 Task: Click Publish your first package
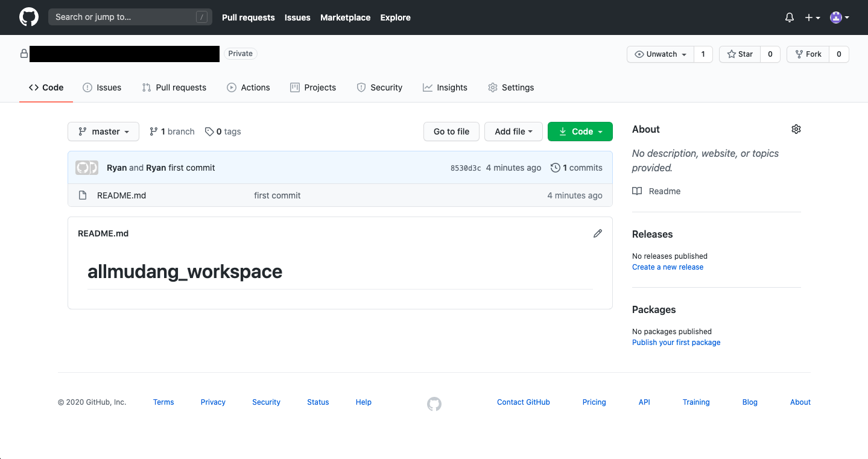coord(676,343)
